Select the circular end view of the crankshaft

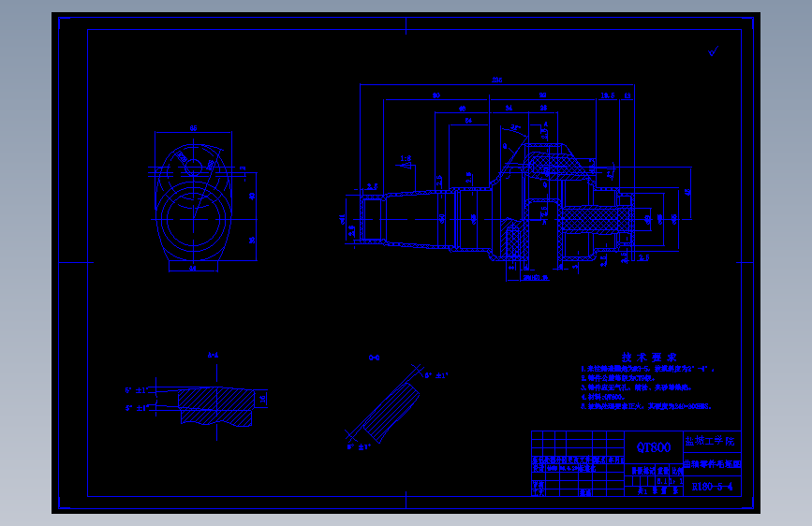[193, 202]
